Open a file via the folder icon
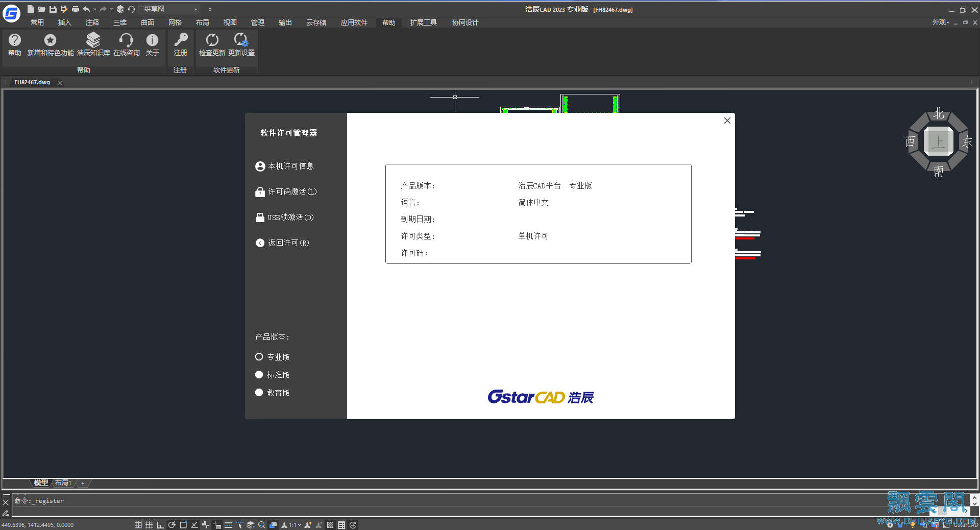The width and height of the screenshot is (980, 530). 42,9
